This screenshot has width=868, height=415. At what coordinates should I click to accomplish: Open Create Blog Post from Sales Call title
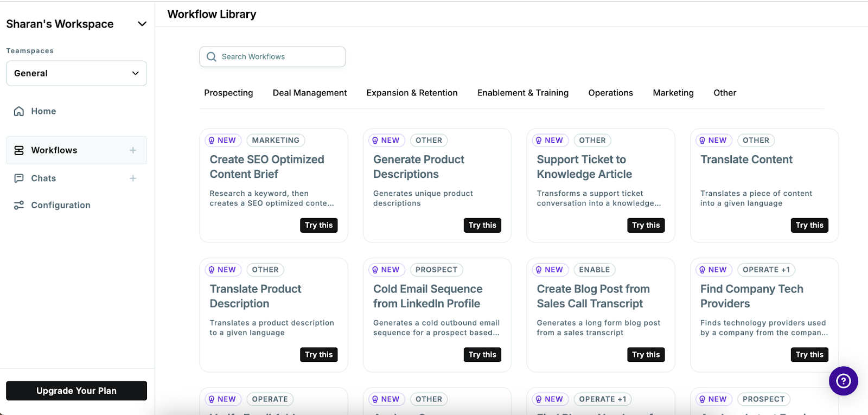click(x=593, y=296)
